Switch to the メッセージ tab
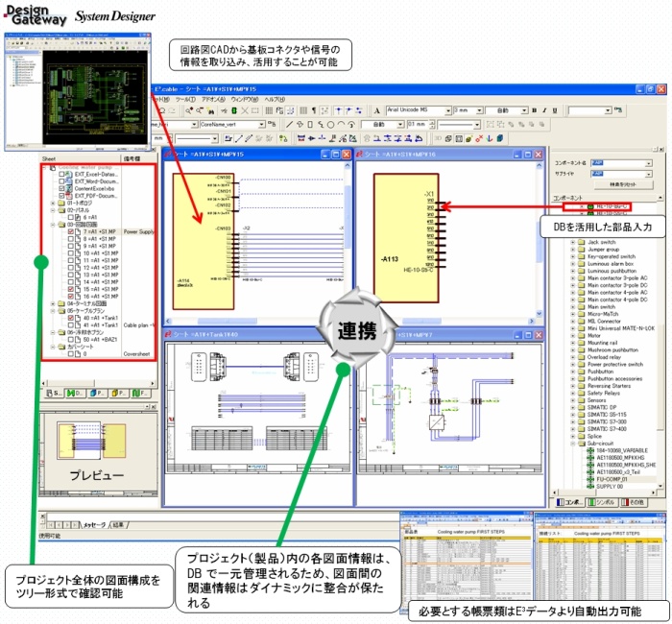The image size is (672, 624). pyautogui.click(x=94, y=524)
